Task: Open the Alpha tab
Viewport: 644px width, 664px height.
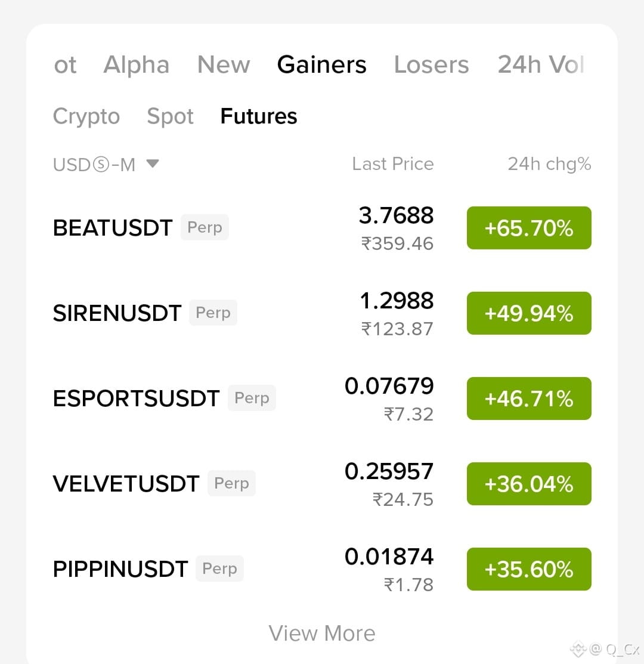Action: [x=136, y=65]
